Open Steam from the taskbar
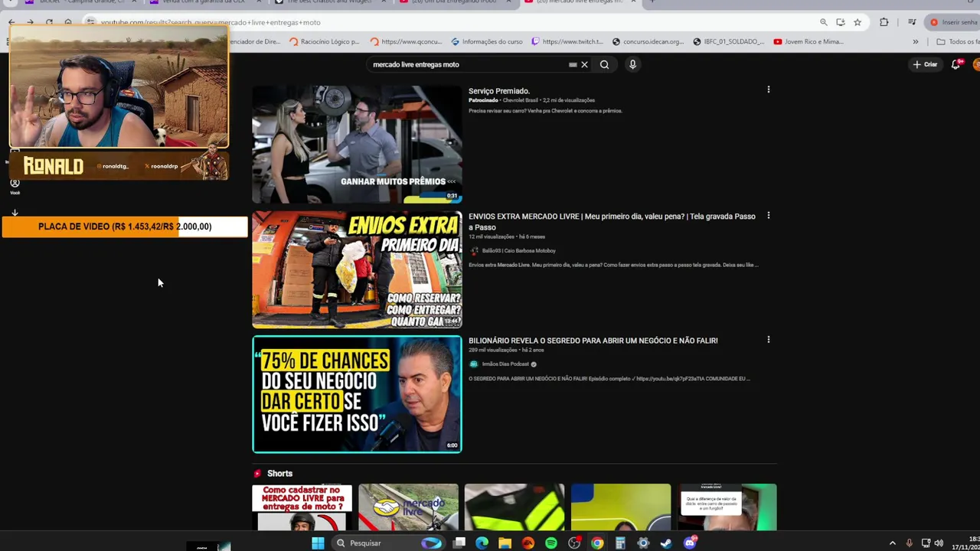980x551 pixels. coord(666,543)
